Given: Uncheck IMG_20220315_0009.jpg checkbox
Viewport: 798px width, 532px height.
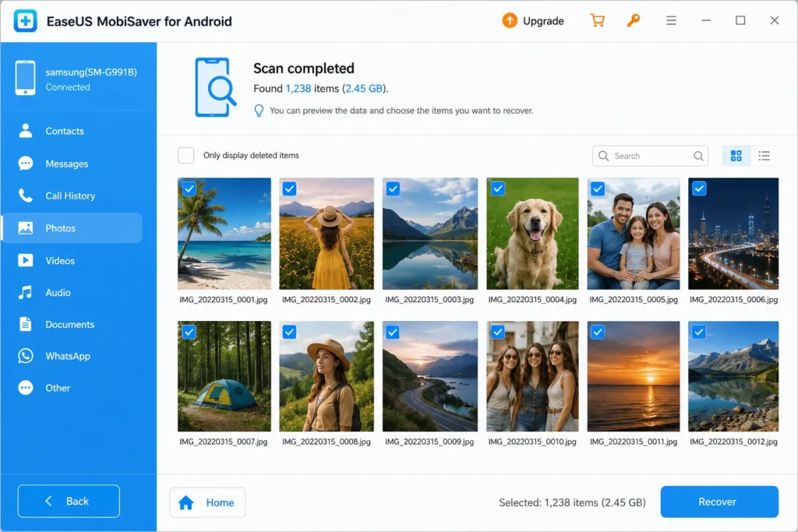Looking at the screenshot, I should pos(393,332).
